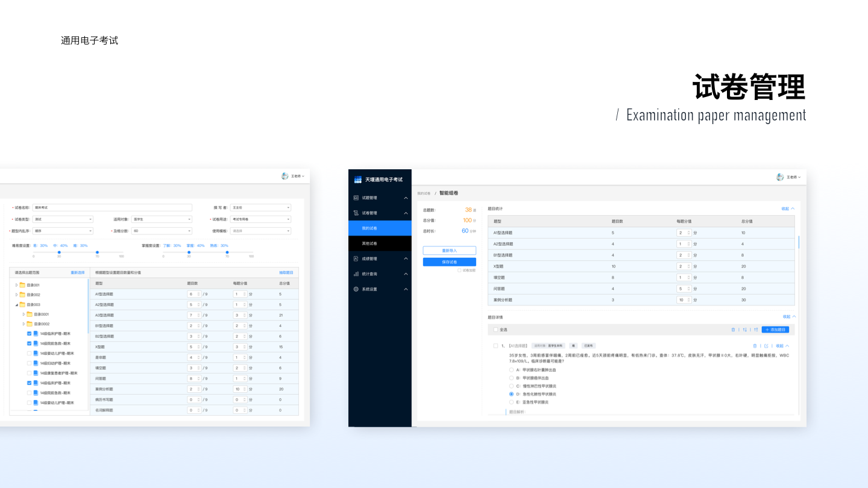
Task: Select 其他试卷 in the sidebar
Action: 380,243
